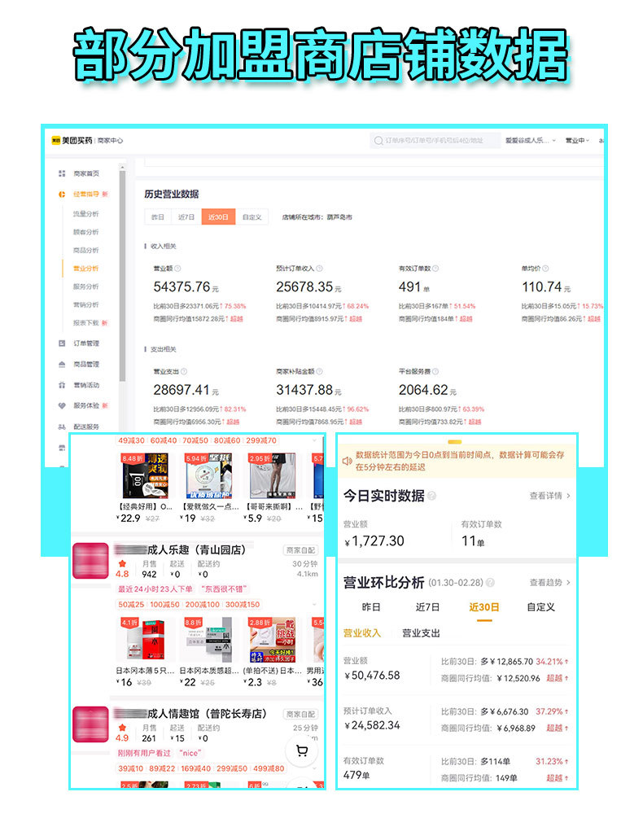Click the info icon beside 单均价
This screenshot has width=643, height=840.
[545, 269]
